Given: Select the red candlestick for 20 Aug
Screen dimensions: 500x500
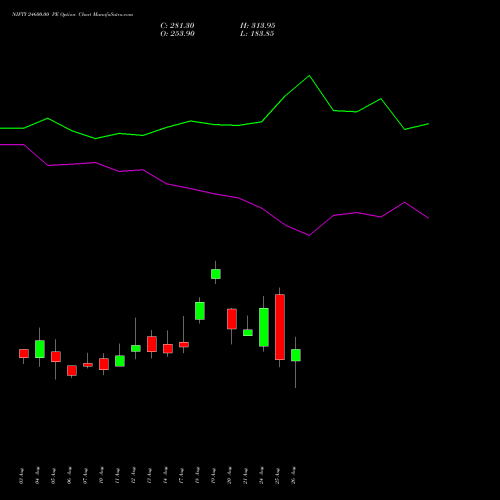Looking at the screenshot, I should pyautogui.click(x=232, y=319).
